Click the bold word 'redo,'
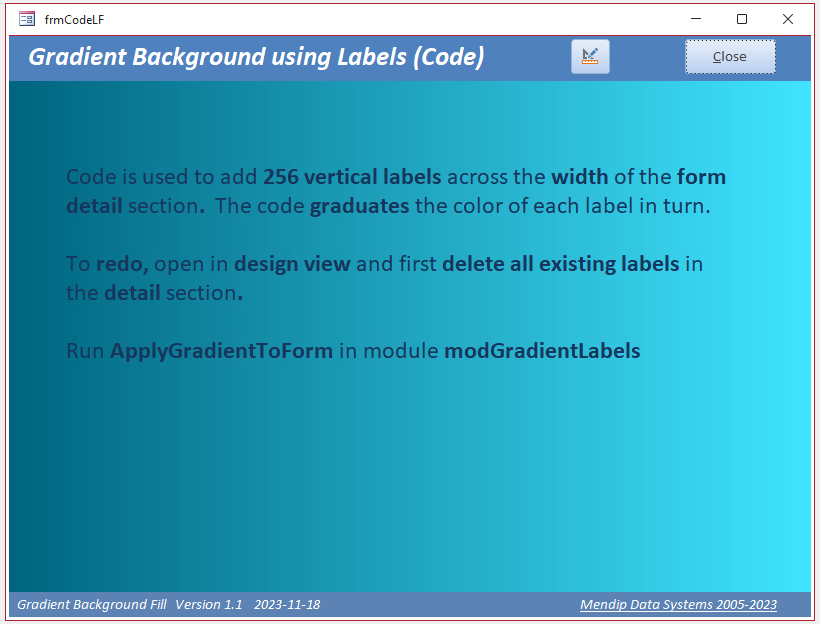The image size is (820, 624). point(122,264)
